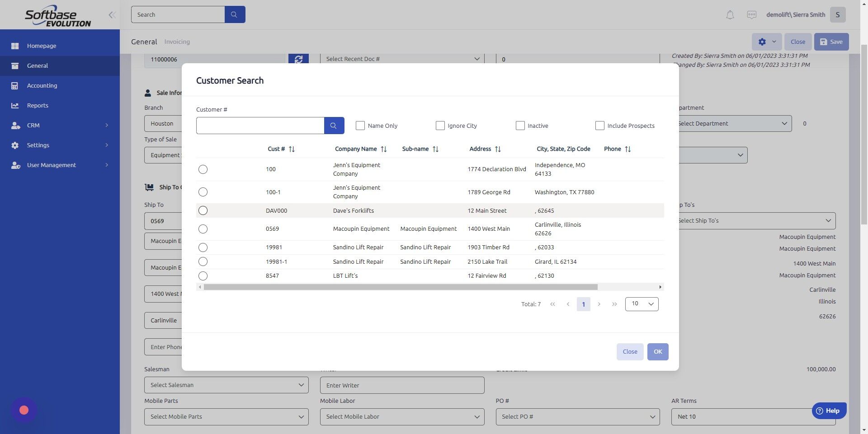Click the gear settings button near Close

pyautogui.click(x=767, y=42)
